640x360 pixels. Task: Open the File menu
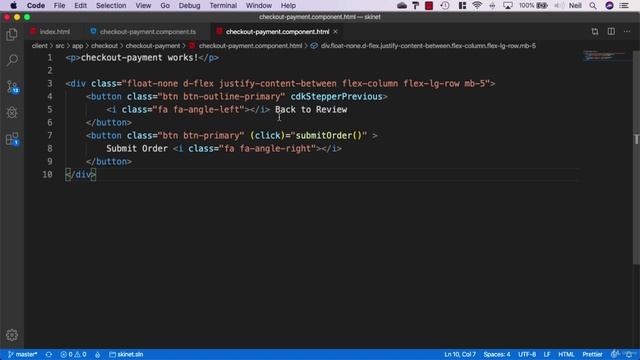click(59, 5)
